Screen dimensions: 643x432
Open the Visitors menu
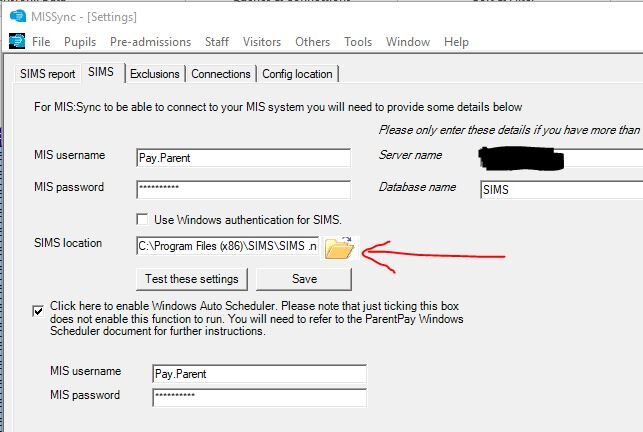[x=262, y=42]
